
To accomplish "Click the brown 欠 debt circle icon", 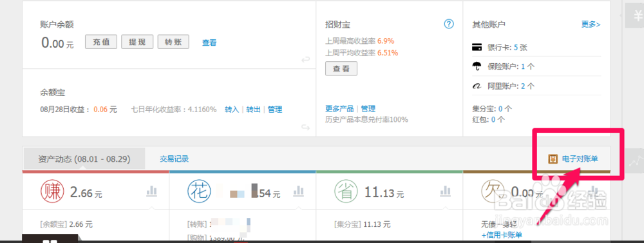I will (x=492, y=192).
